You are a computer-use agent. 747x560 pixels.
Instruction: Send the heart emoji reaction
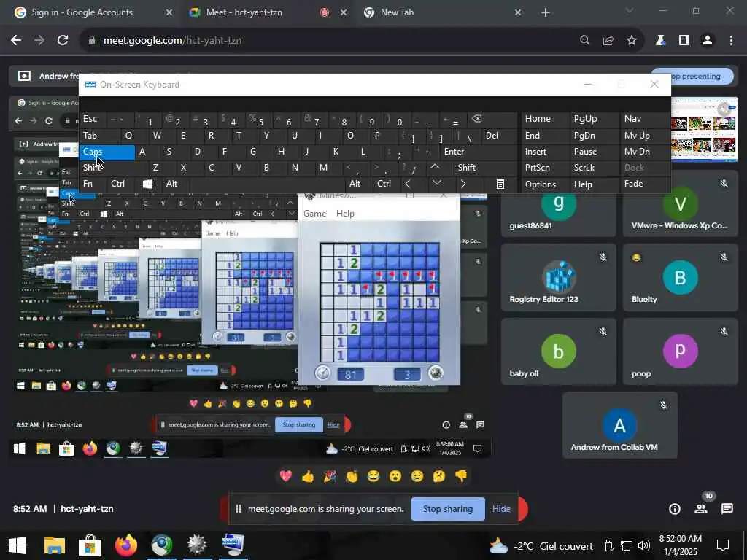(x=285, y=475)
